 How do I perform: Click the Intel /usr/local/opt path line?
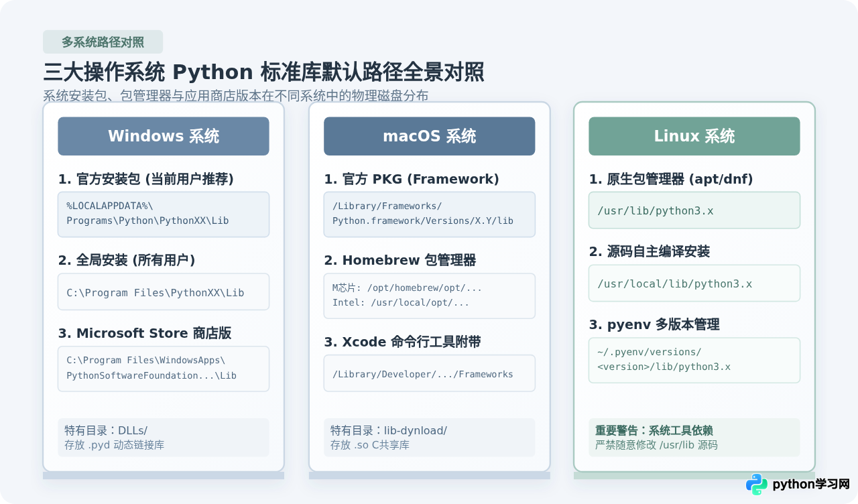click(401, 303)
